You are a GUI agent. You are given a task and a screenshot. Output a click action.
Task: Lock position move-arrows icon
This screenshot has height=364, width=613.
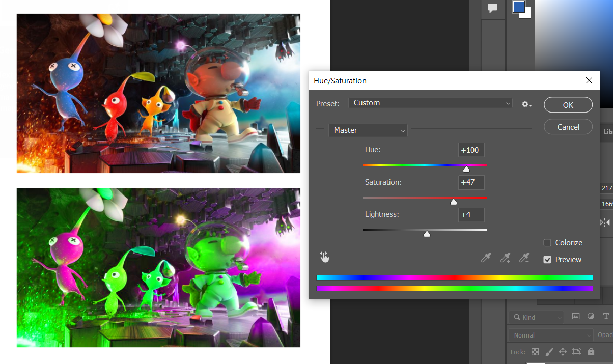[563, 352]
